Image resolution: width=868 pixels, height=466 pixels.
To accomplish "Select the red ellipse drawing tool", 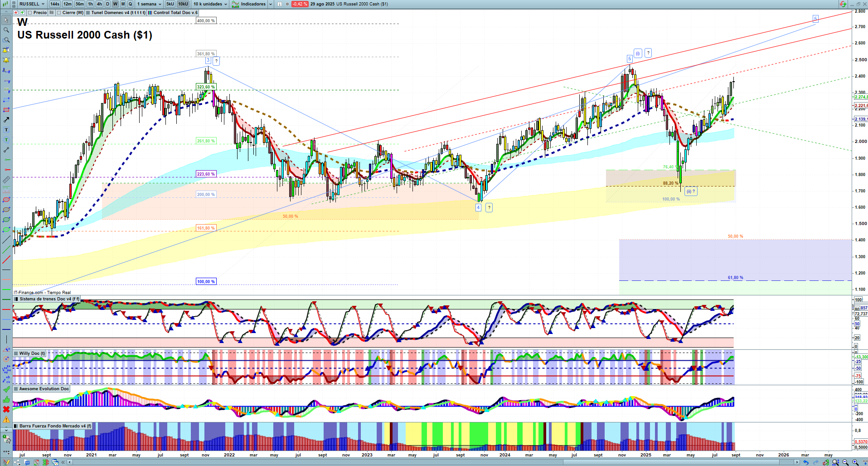I will pyautogui.click(x=6, y=200).
